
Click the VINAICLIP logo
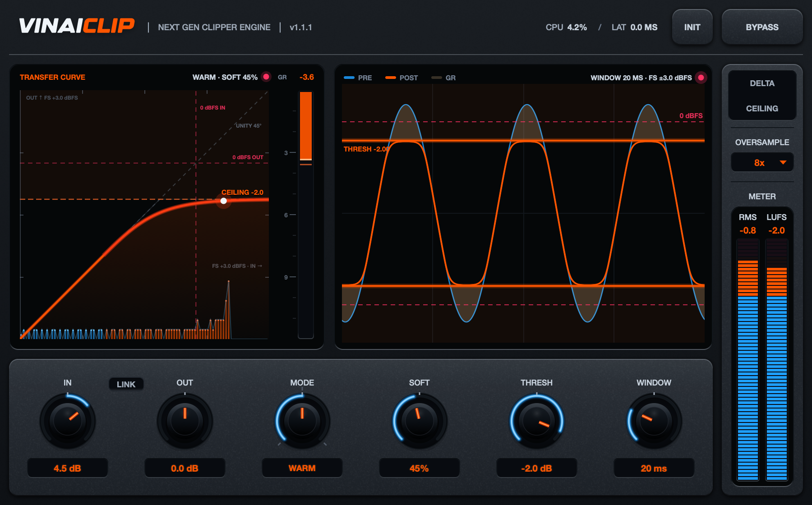tap(77, 26)
